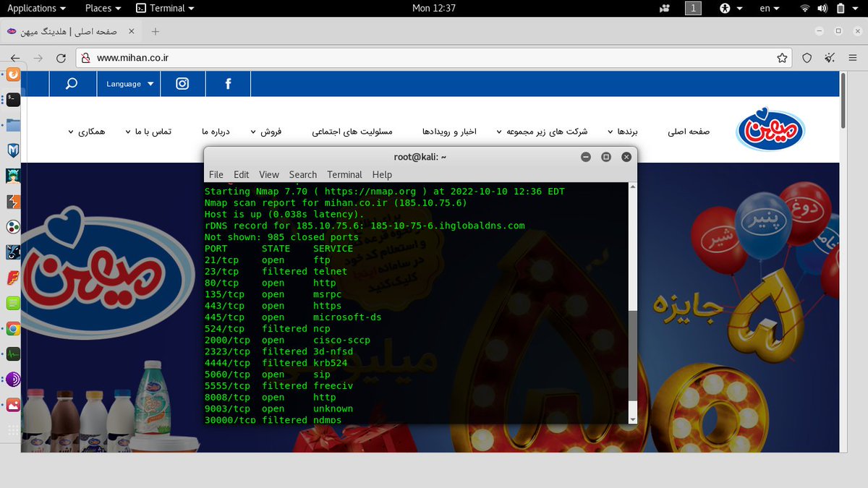Close the هلدینگ میهن tab
This screenshot has height=488, width=868.
tap(131, 32)
